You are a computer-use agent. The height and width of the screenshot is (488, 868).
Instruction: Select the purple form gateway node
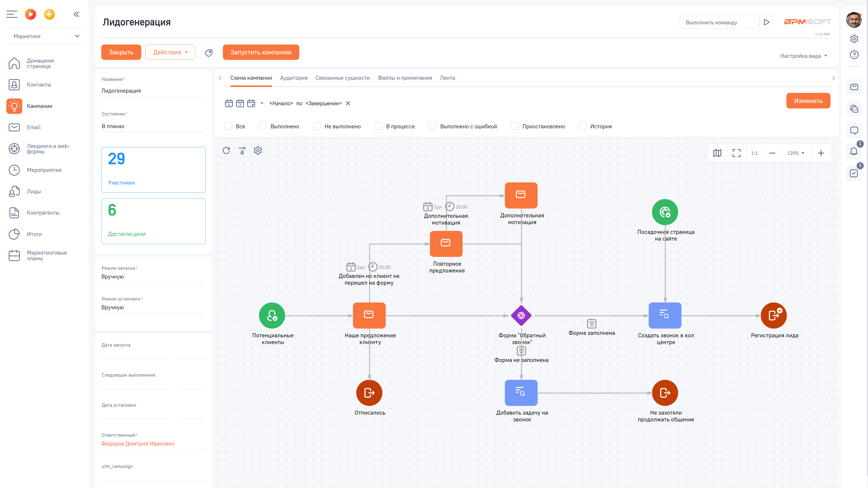[521, 316]
